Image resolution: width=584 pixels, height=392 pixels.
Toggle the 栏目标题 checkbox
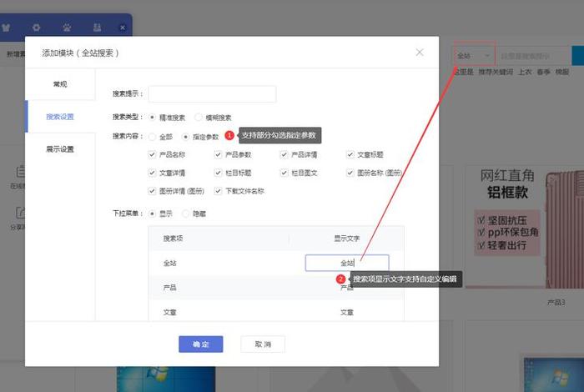[x=218, y=173]
